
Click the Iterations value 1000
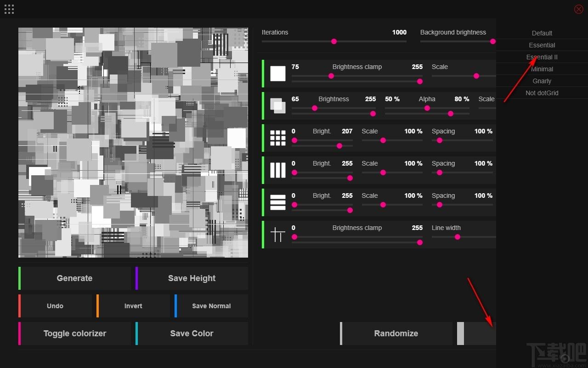coord(399,32)
